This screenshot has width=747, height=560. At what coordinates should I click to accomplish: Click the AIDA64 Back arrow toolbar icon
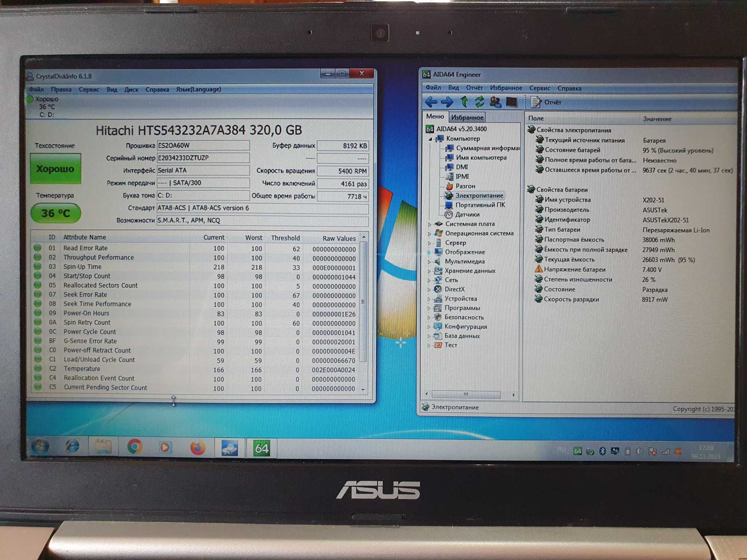pyautogui.click(x=431, y=102)
